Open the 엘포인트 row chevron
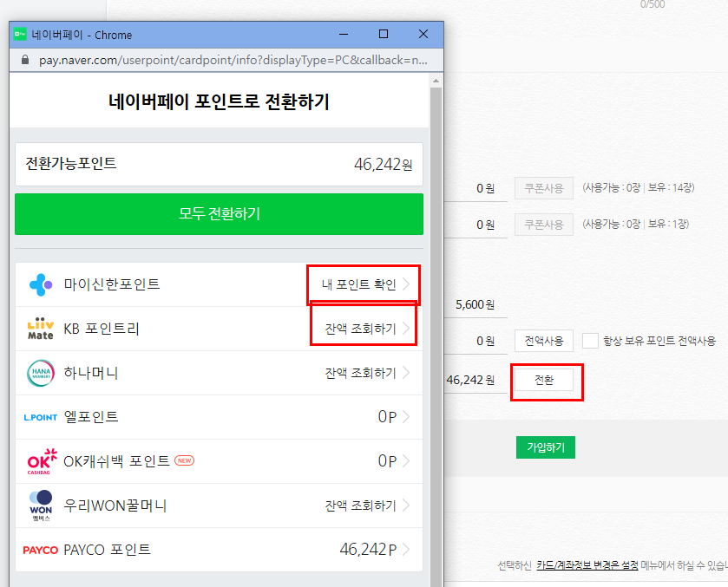Viewport: 728px width, 587px height. click(406, 417)
